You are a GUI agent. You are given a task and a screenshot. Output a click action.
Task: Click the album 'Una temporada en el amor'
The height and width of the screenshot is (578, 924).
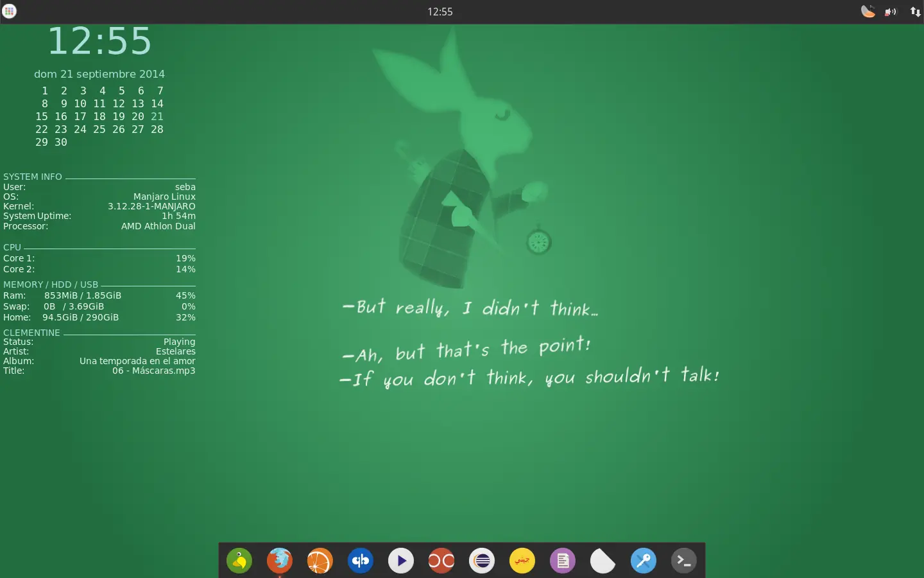coord(137,361)
